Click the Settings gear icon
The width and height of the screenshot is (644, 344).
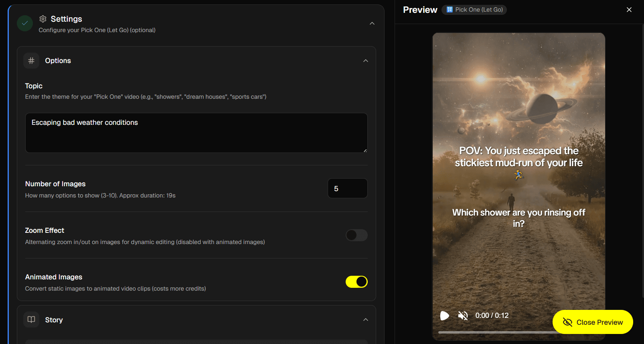pyautogui.click(x=43, y=19)
